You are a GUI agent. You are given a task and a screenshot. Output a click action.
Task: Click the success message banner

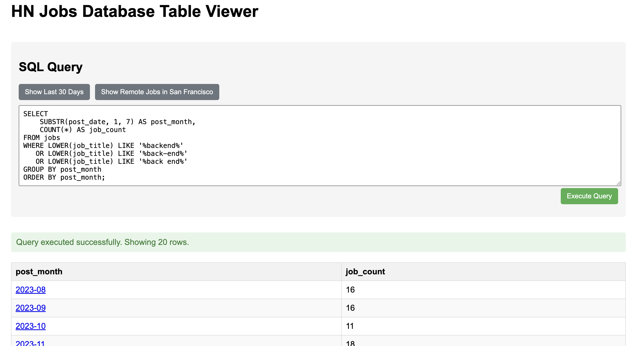318,242
